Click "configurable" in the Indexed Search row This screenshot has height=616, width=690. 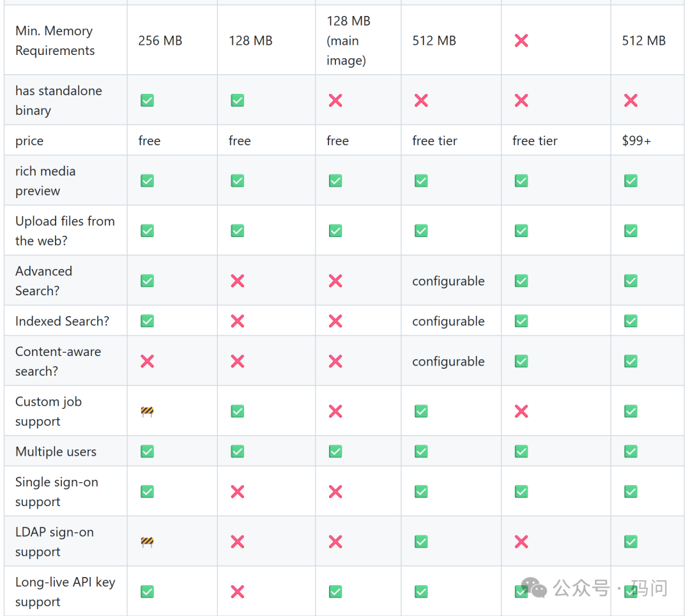click(448, 321)
